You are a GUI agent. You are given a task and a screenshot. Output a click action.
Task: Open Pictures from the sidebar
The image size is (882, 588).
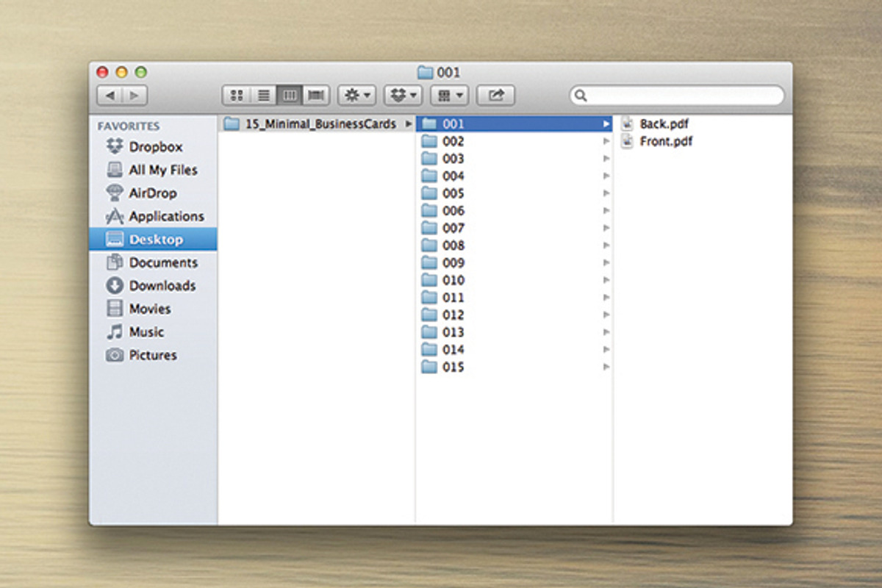tap(153, 355)
